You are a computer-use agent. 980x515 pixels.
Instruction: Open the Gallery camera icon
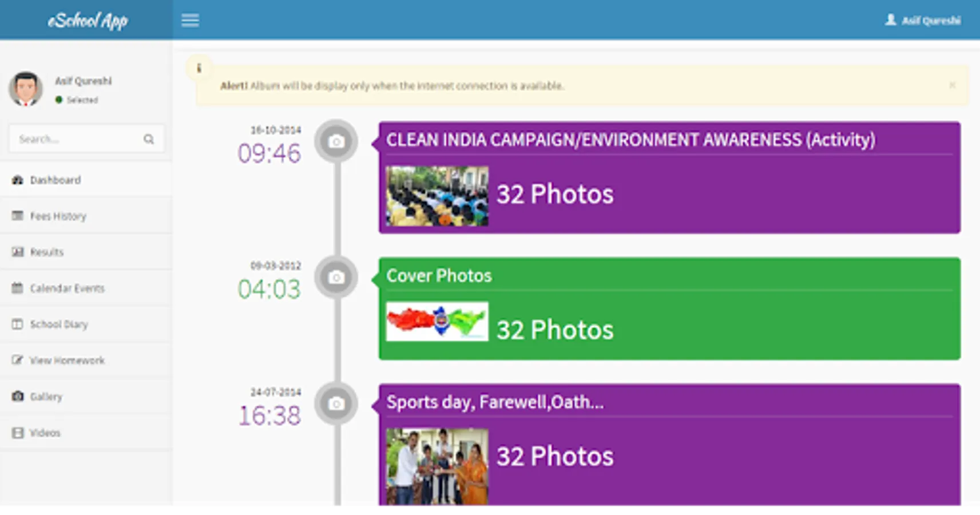click(x=17, y=396)
